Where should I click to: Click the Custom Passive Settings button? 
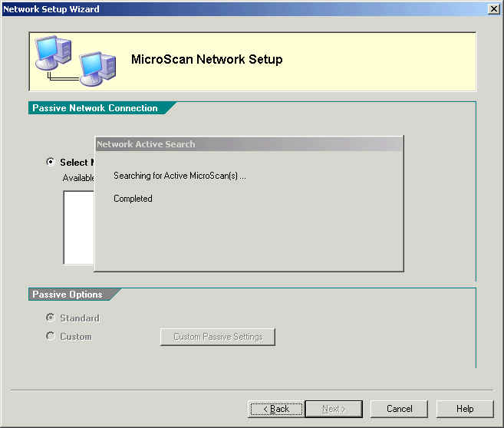pos(218,337)
